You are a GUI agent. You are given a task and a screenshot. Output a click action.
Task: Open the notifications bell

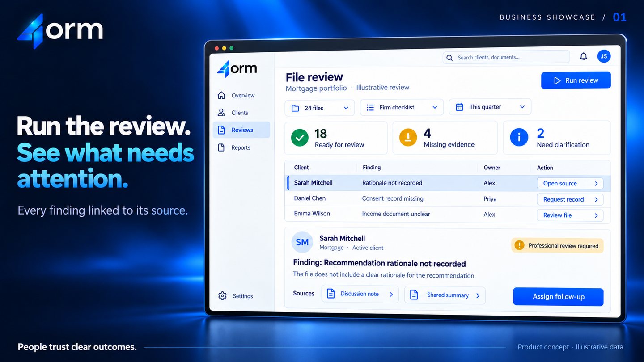point(584,56)
